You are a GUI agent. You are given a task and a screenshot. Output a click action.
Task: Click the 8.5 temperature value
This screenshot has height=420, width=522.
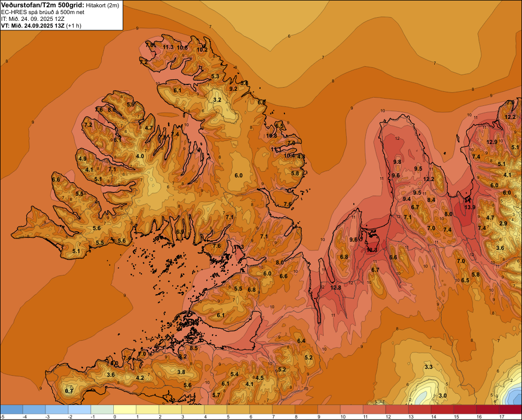point(194,348)
